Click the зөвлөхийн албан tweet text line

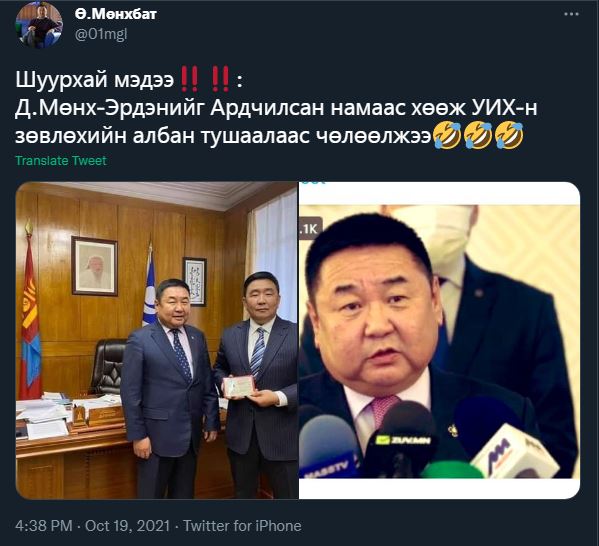coord(223,136)
